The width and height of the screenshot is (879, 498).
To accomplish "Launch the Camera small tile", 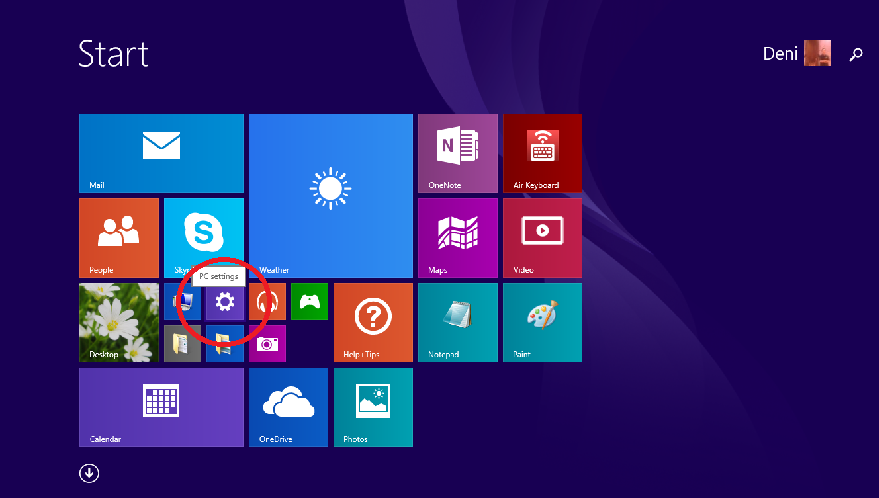I will 267,344.
